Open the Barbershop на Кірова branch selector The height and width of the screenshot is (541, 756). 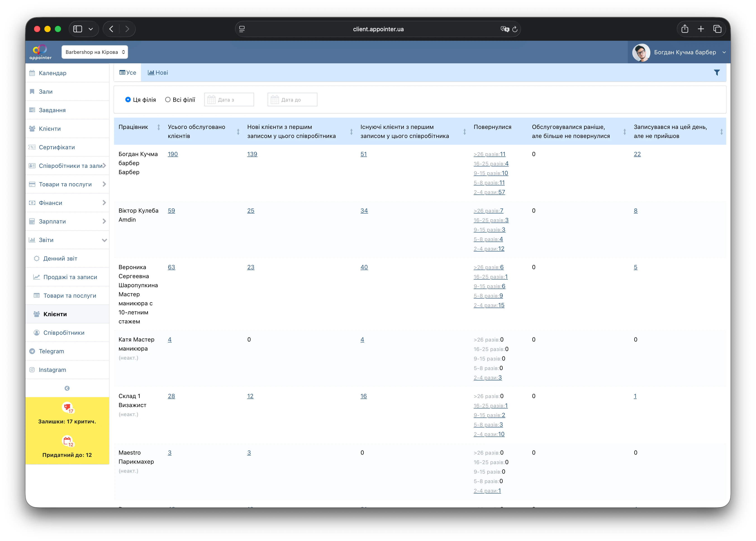(95, 52)
